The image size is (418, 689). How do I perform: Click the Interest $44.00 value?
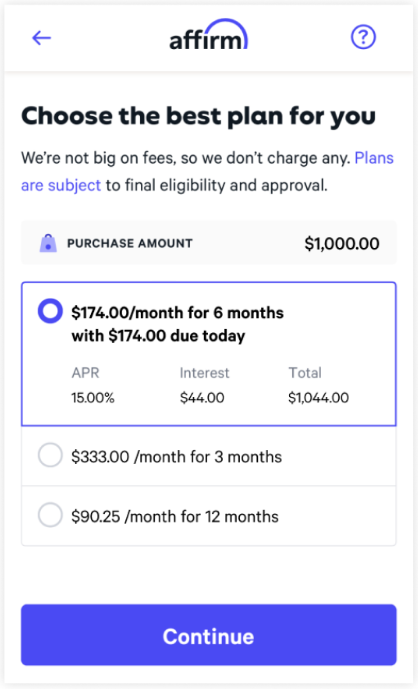[x=202, y=398]
